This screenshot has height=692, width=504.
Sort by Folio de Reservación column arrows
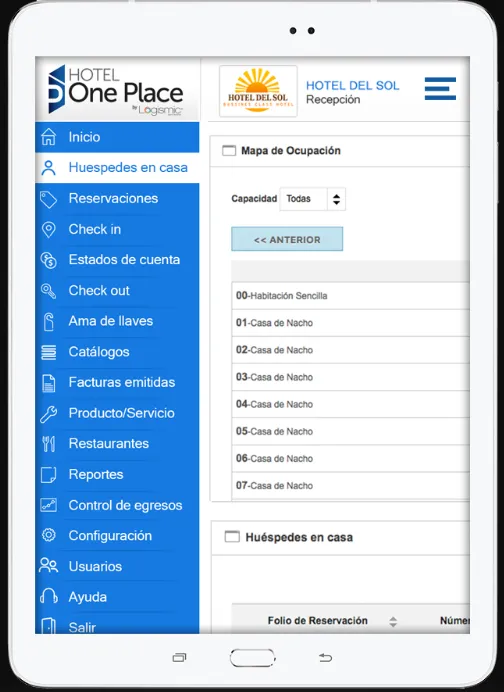click(393, 621)
